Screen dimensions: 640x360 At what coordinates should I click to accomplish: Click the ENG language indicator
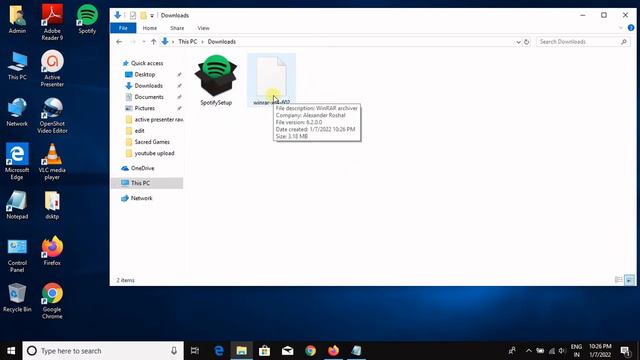pos(576,351)
